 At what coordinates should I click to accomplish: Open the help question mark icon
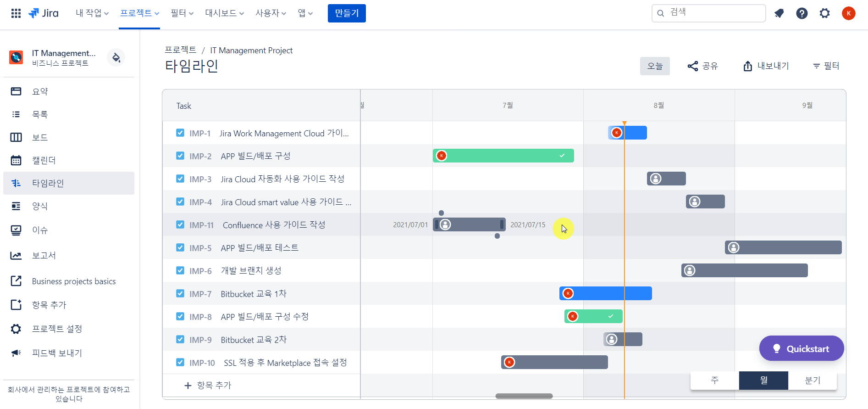pyautogui.click(x=802, y=13)
